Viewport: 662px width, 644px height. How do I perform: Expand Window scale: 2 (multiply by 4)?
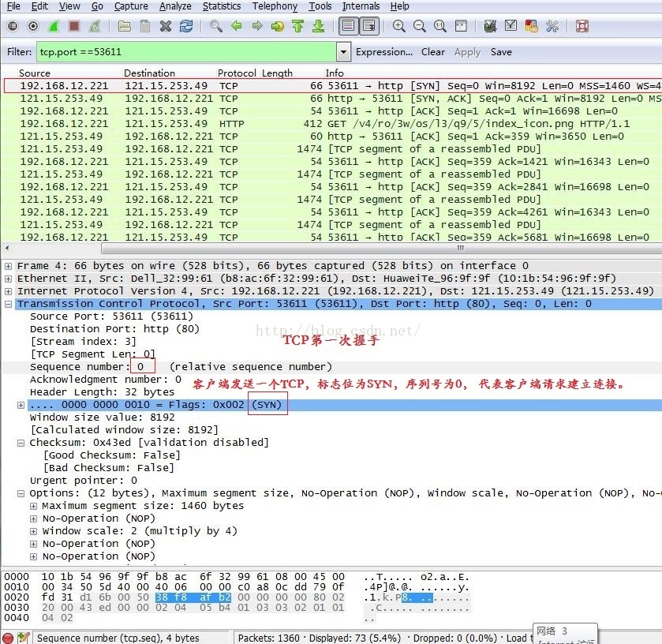point(33,531)
